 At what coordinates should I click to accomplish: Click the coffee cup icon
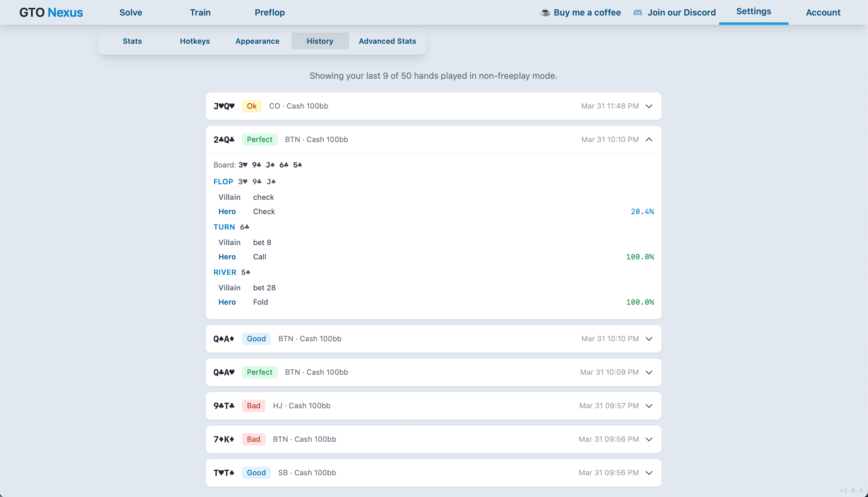[545, 12]
